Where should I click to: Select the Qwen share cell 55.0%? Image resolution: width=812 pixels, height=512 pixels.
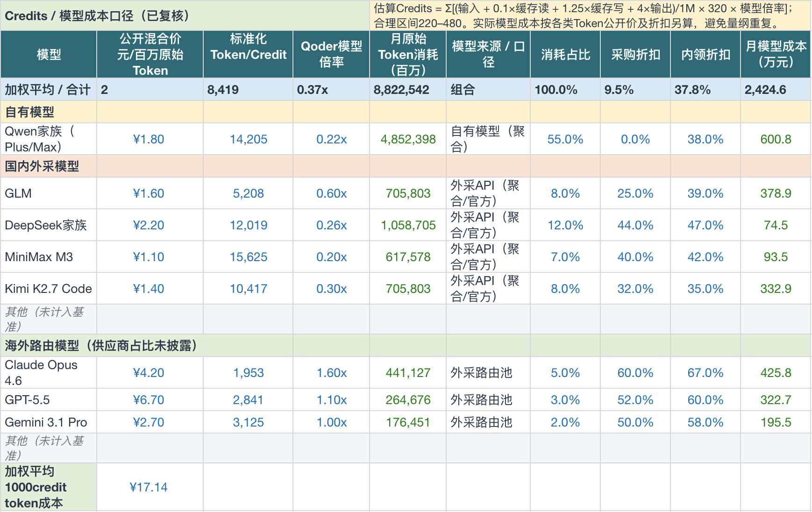(x=565, y=139)
